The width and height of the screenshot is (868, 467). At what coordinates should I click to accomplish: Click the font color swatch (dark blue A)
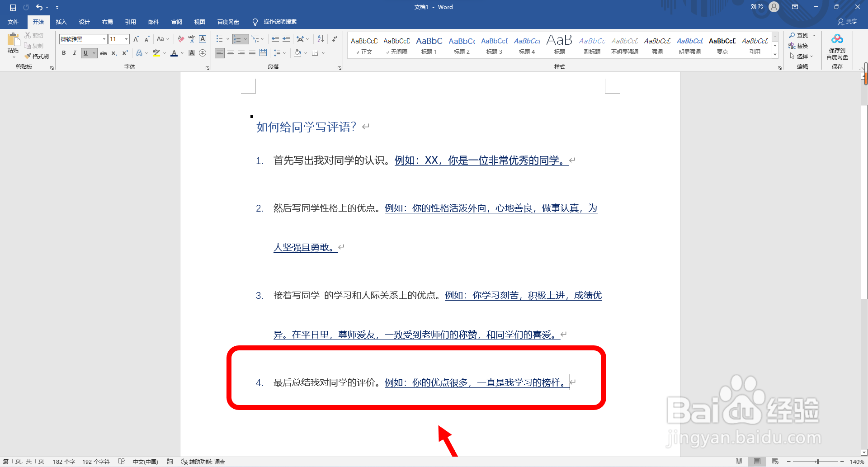click(x=174, y=53)
